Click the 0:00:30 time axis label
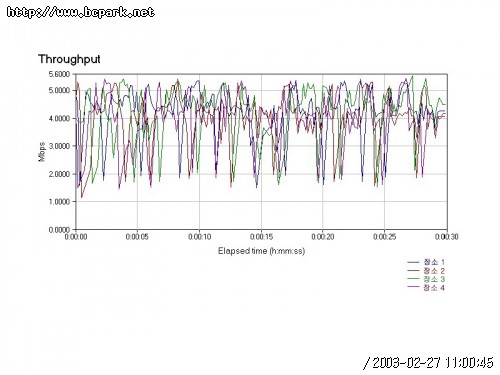 (446, 237)
